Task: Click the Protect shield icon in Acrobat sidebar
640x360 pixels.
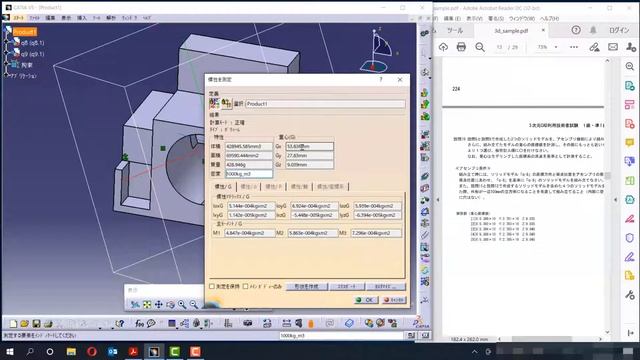Action: coord(629,238)
